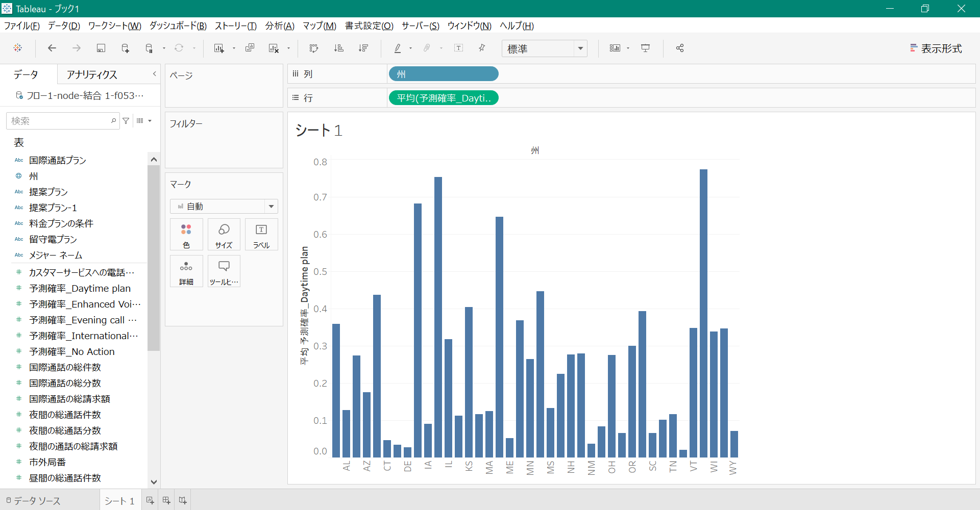980x510 pixels.
Task: Open the 色 (Color) card in マーク
Action: [x=186, y=234]
